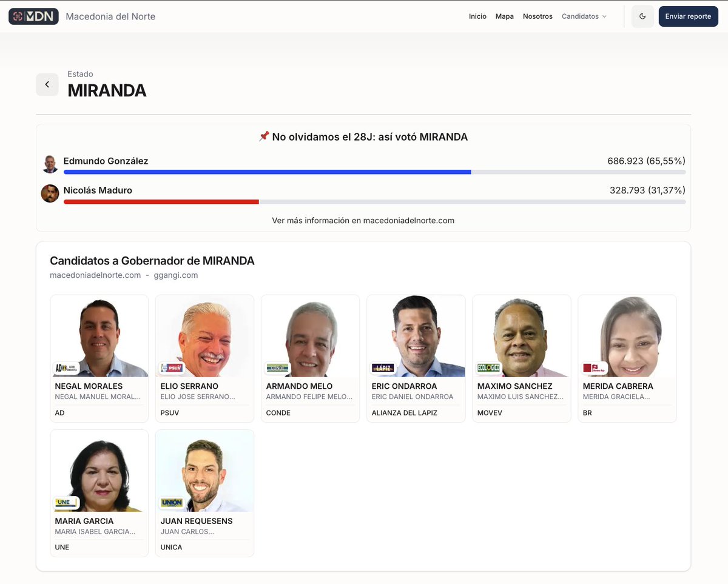
Task: Open Armando Melo candidate photo
Action: point(310,336)
